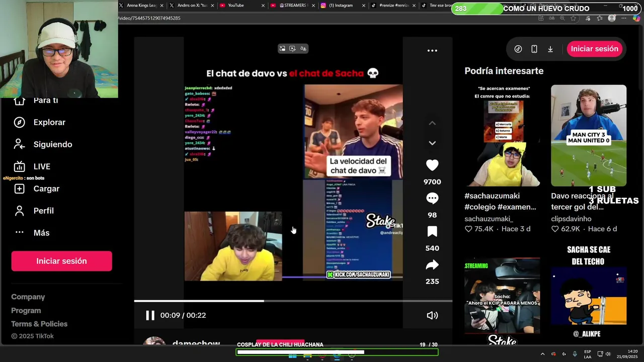Click the taskbar microphone icon
Viewport: 644px width, 362px height.
click(x=575, y=354)
